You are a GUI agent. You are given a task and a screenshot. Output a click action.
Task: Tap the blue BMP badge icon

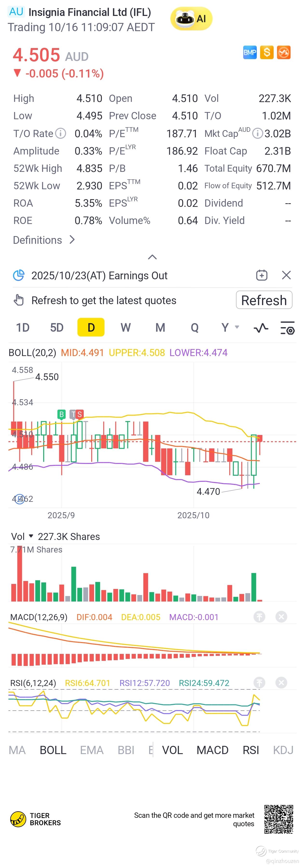[250, 53]
